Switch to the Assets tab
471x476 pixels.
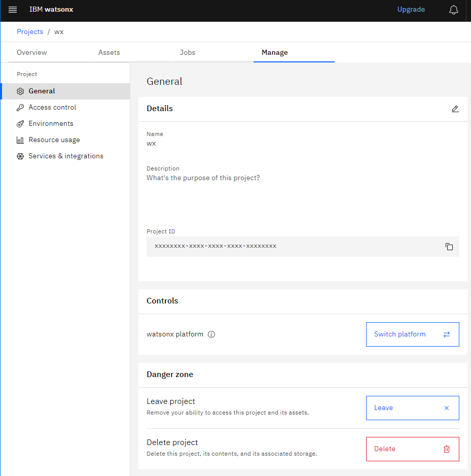131,52
